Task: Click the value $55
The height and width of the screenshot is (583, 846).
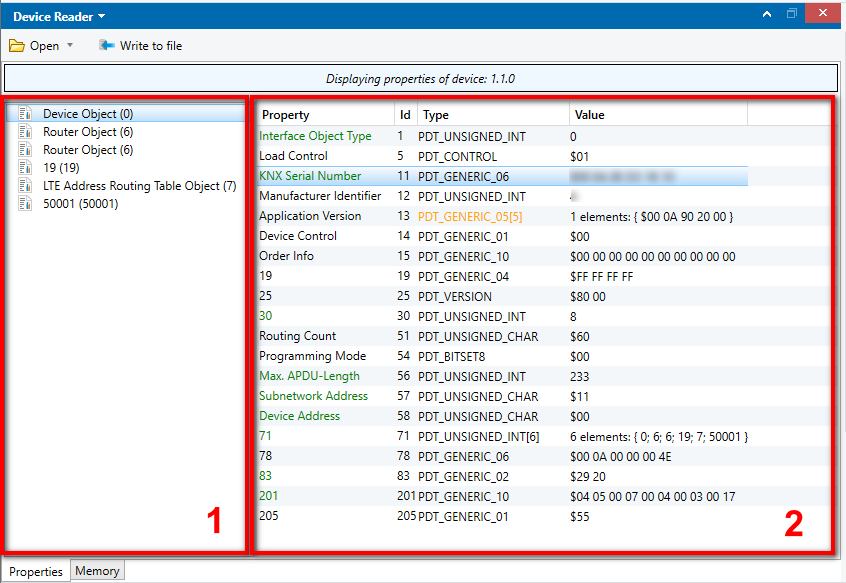Action: 579,517
